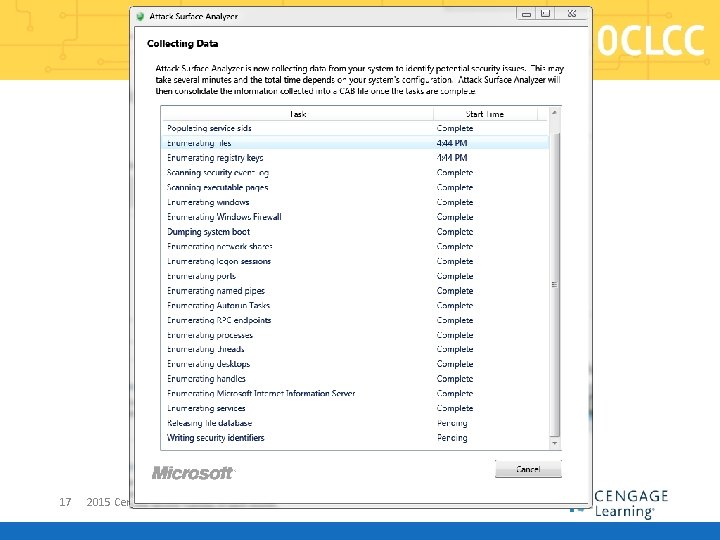This screenshot has width=720, height=540.
Task: Select the Enumerating network shares row
Action: pos(355,246)
